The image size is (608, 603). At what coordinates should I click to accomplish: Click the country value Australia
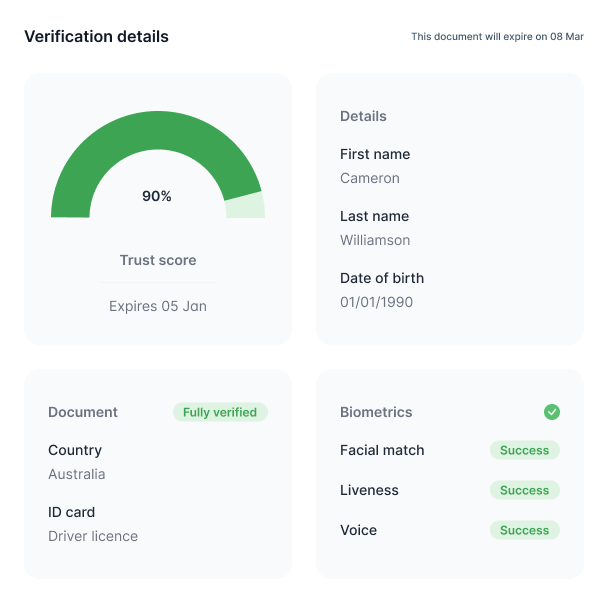77,474
